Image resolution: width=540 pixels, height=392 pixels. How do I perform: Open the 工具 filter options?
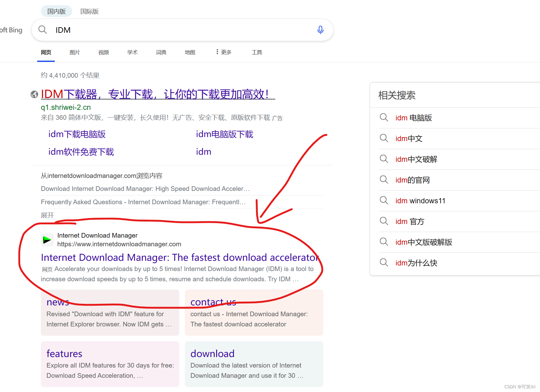pyautogui.click(x=257, y=52)
